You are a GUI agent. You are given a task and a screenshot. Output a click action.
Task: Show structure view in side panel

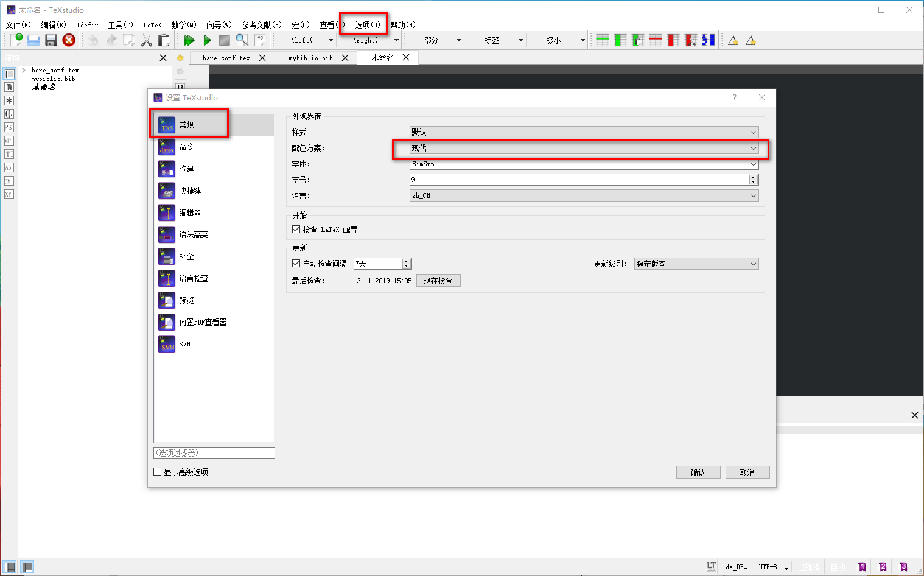tap(9, 74)
